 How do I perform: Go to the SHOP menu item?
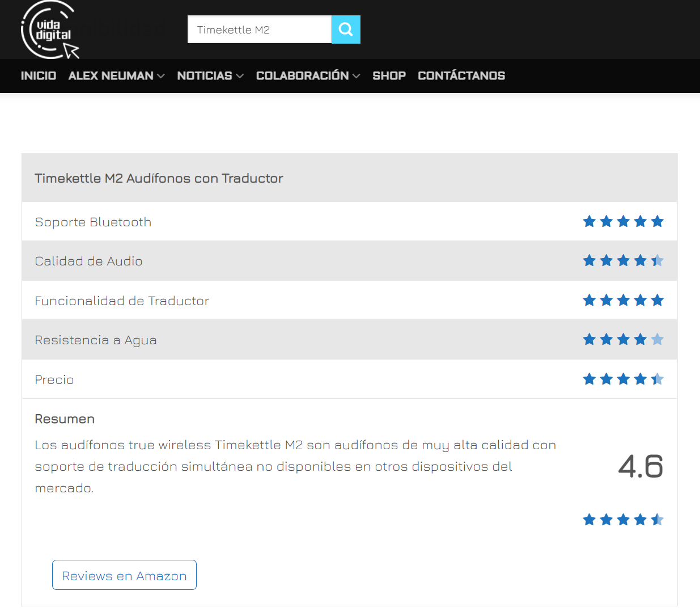pyautogui.click(x=389, y=76)
